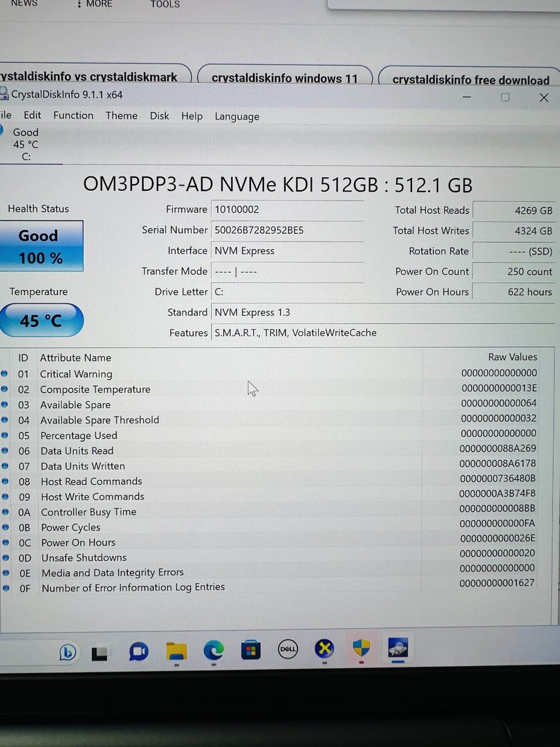
Task: Open Bing search icon in taskbar
Action: [x=68, y=651]
